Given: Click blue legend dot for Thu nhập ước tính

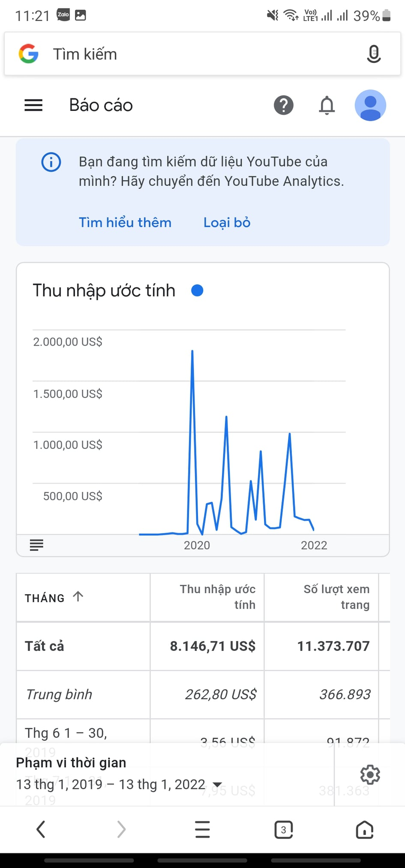Looking at the screenshot, I should click(197, 291).
